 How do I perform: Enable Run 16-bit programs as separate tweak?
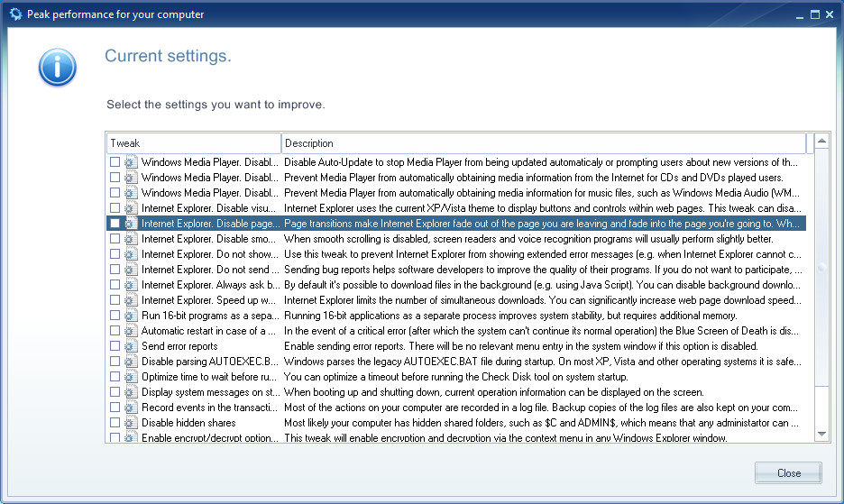(115, 316)
